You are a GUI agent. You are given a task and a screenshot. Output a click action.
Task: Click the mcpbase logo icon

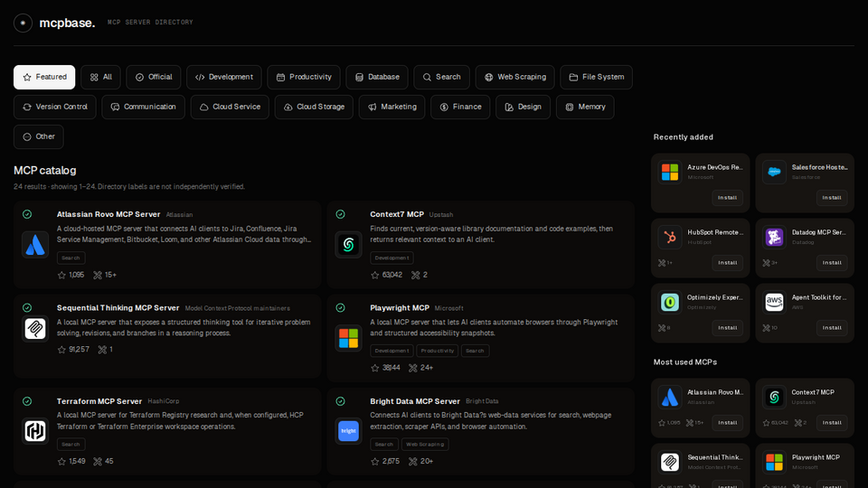pos(23,23)
